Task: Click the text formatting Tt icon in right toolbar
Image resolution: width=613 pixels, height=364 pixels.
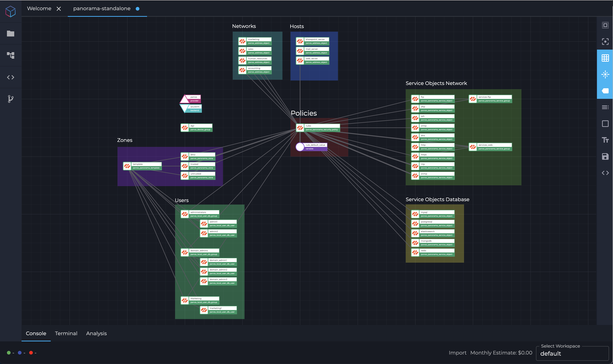Action: [x=605, y=140]
